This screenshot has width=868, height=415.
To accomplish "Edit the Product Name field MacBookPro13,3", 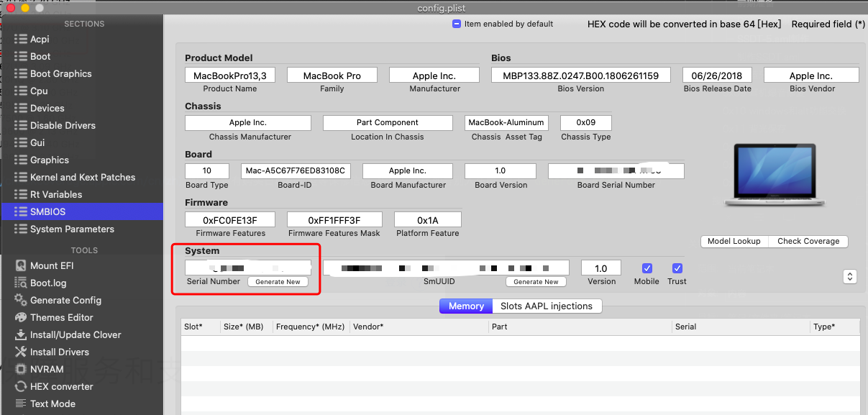I will pyautogui.click(x=230, y=76).
